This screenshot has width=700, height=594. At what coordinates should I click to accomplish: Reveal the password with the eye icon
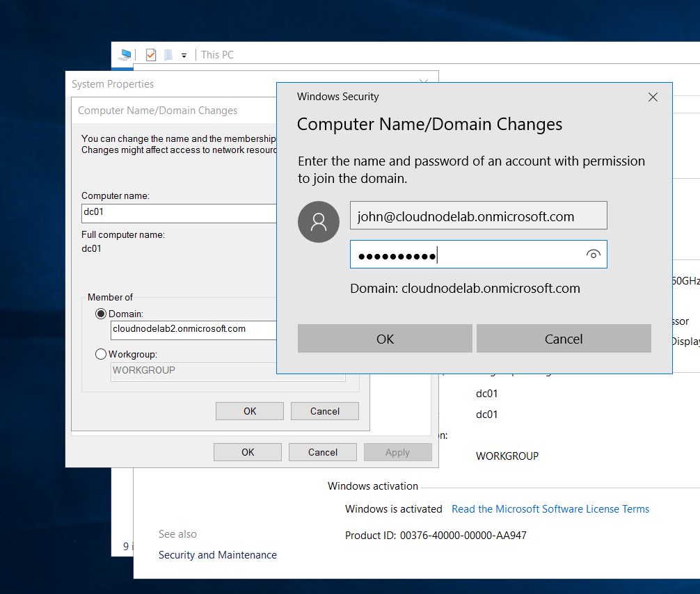pyautogui.click(x=593, y=255)
